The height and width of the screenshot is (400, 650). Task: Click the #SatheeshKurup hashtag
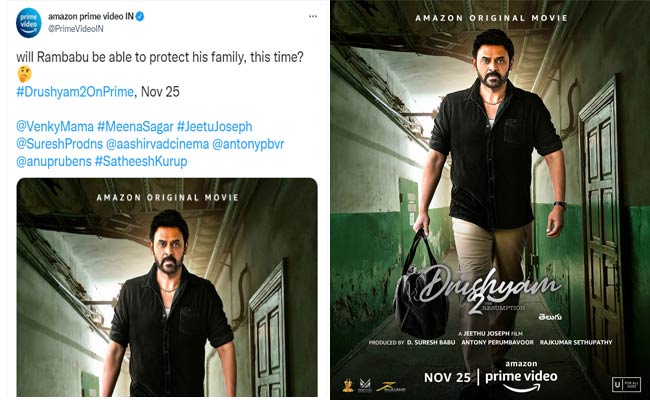141,161
